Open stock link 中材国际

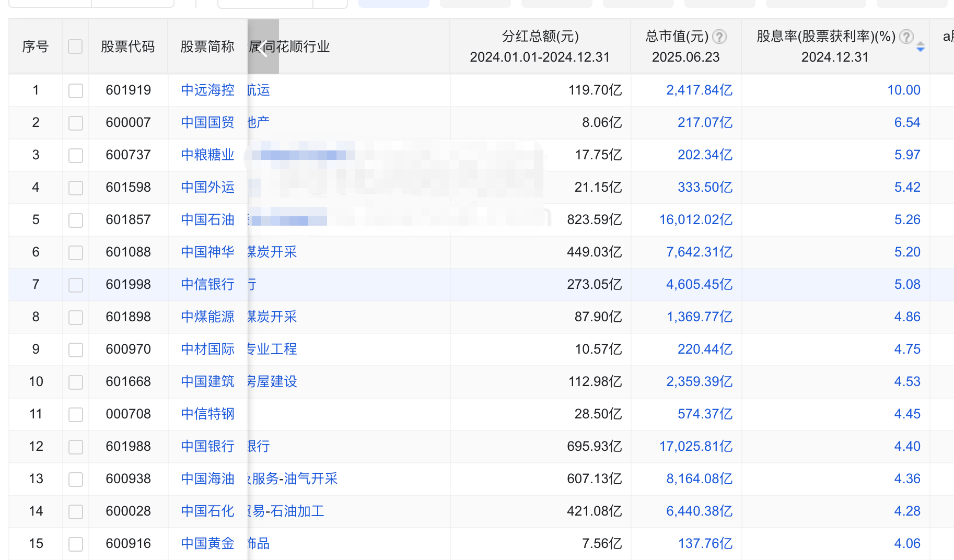207,349
